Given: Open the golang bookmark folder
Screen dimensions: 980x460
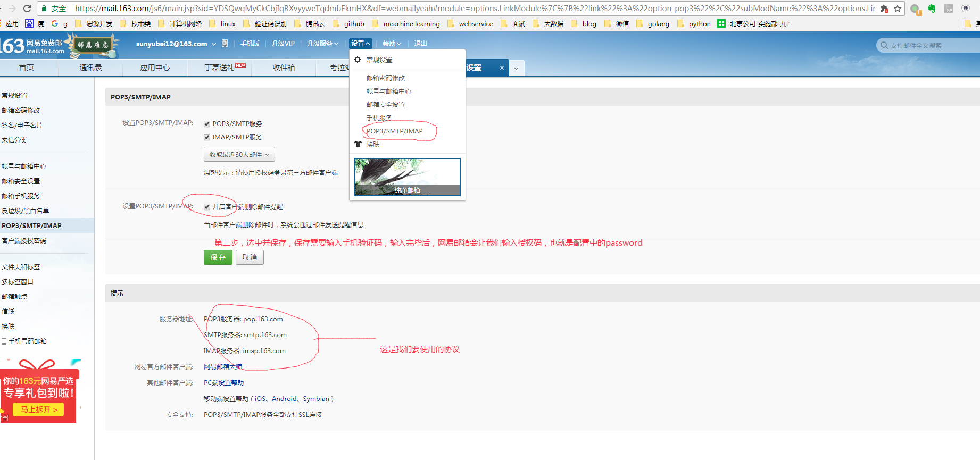Looking at the screenshot, I should coord(653,23).
